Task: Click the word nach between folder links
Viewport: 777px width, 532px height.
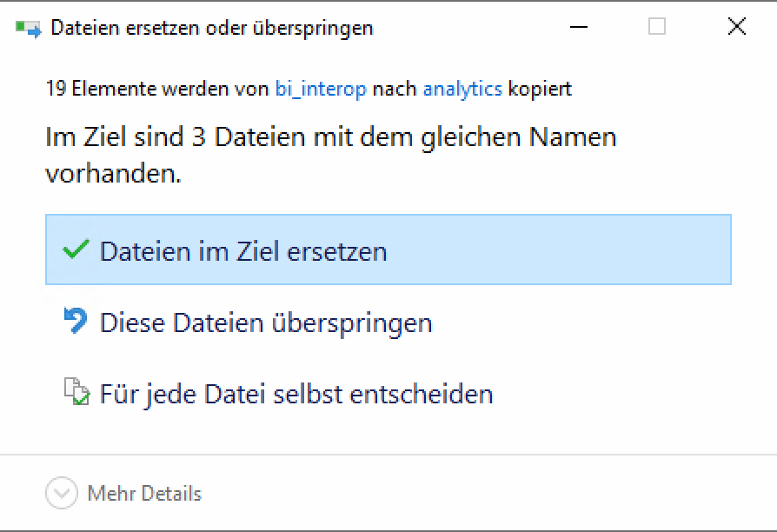Action: pyautogui.click(x=395, y=89)
